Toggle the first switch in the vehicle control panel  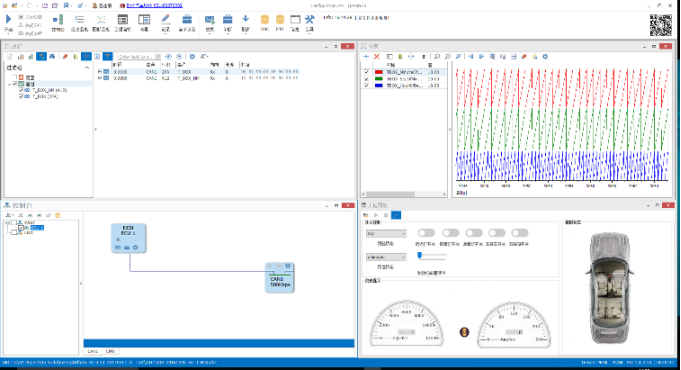pos(426,233)
